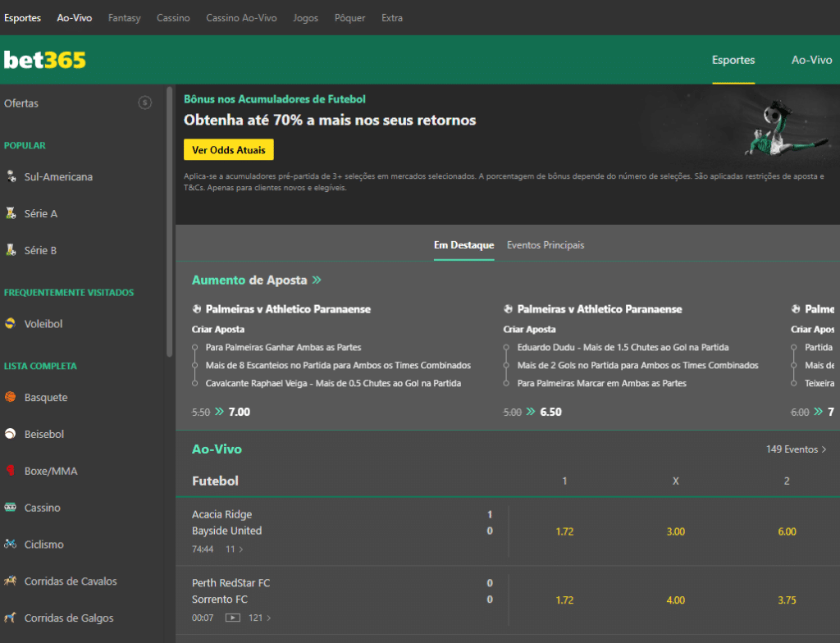Click 'Para Palmeiras Ganhar Ambas as Partes'
840x643 pixels.
(283, 347)
